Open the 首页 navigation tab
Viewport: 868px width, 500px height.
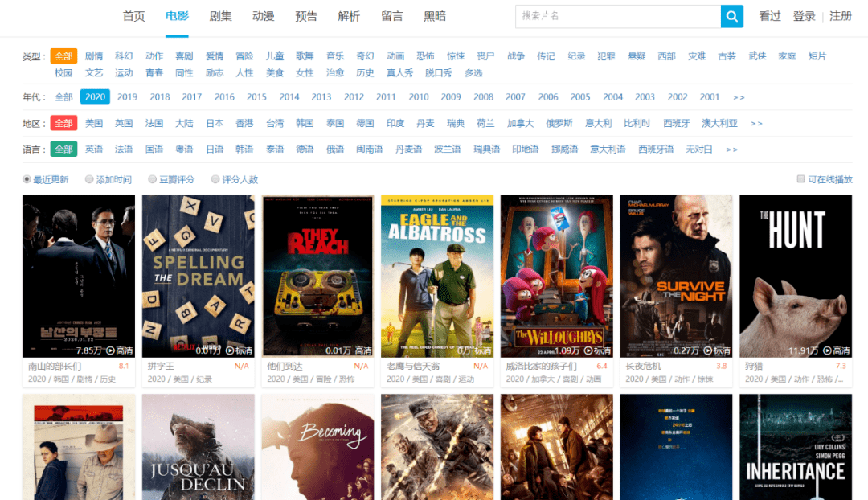pyautogui.click(x=134, y=17)
